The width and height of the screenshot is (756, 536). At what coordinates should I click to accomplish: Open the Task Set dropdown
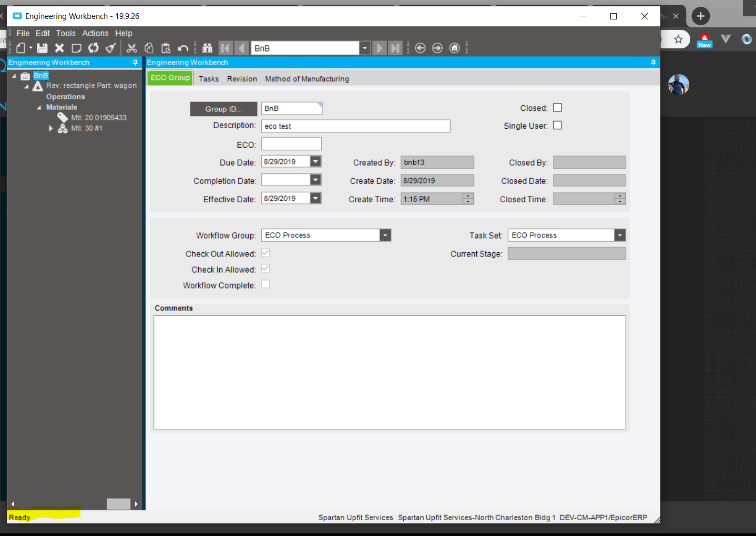620,235
